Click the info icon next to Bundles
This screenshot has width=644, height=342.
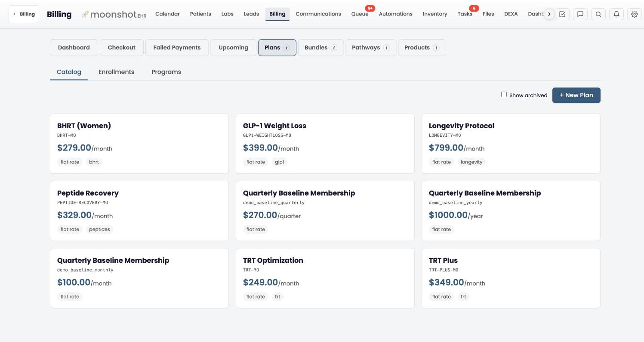(x=334, y=48)
